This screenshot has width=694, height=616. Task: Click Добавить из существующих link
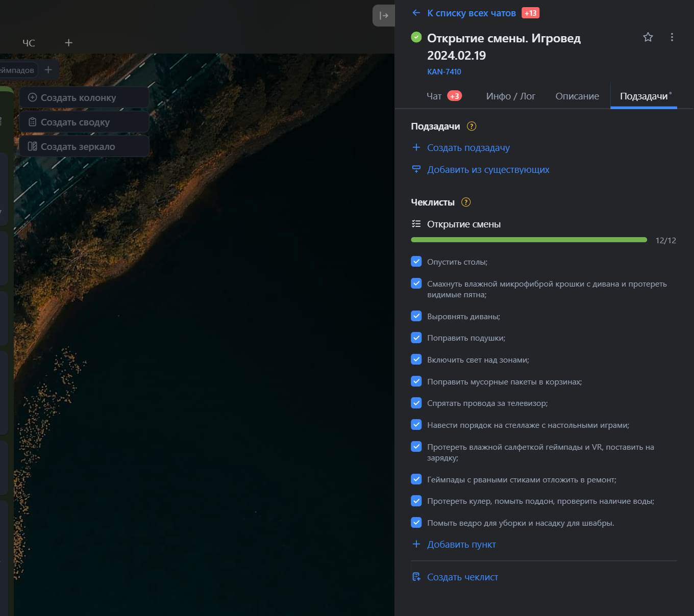point(488,170)
